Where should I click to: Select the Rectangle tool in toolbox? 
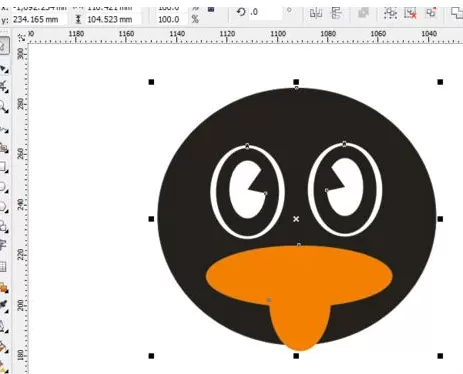tap(3, 167)
